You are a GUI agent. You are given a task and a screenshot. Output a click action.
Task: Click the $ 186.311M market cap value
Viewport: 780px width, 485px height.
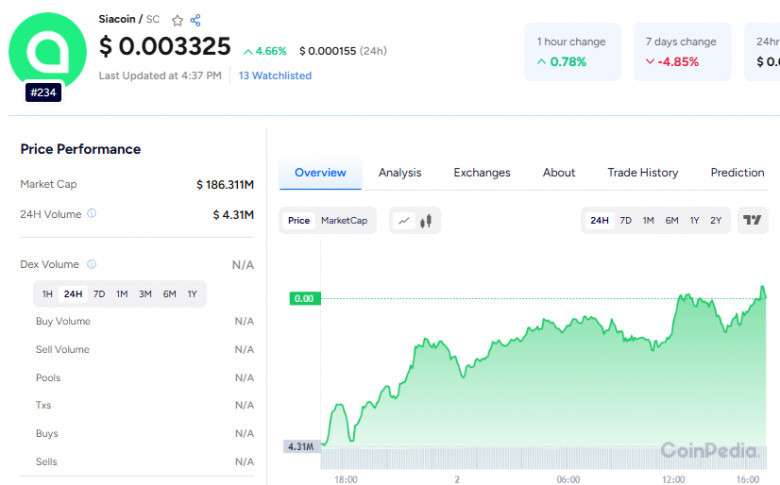(x=225, y=185)
